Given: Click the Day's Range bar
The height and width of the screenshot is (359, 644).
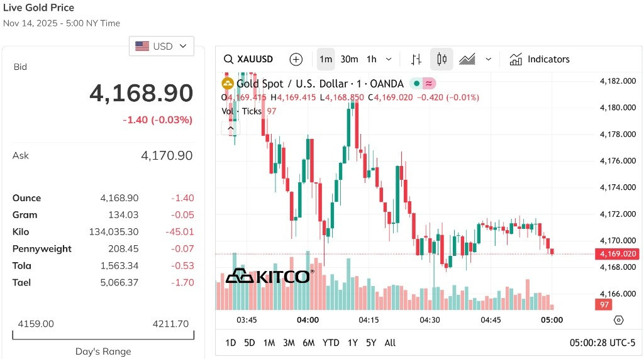Looking at the screenshot, I should point(103,335).
